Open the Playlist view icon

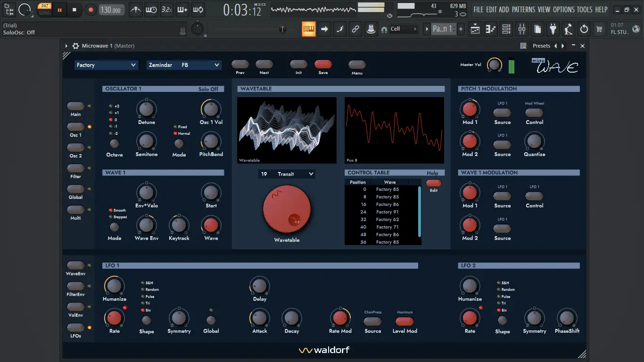click(475, 29)
